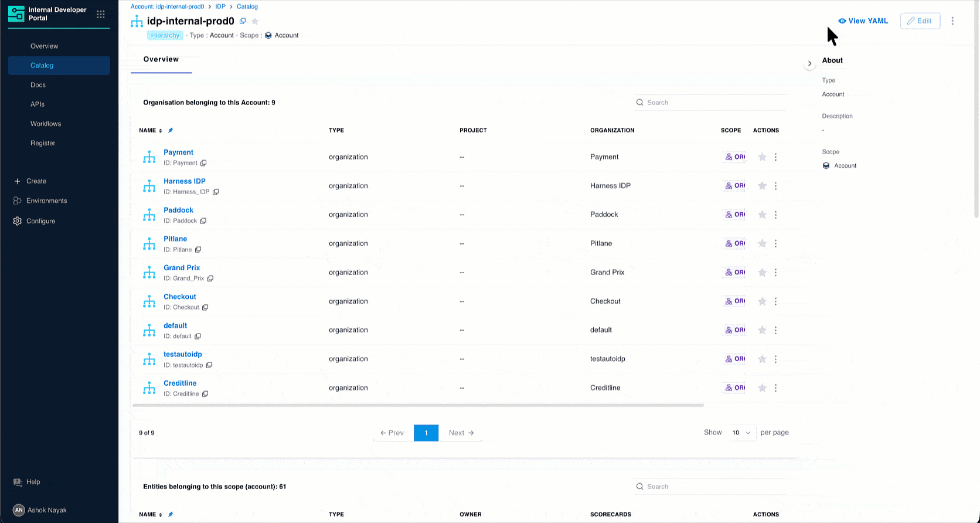Pin the entities NAME column
This screenshot has width=980, height=523.
coord(171,515)
